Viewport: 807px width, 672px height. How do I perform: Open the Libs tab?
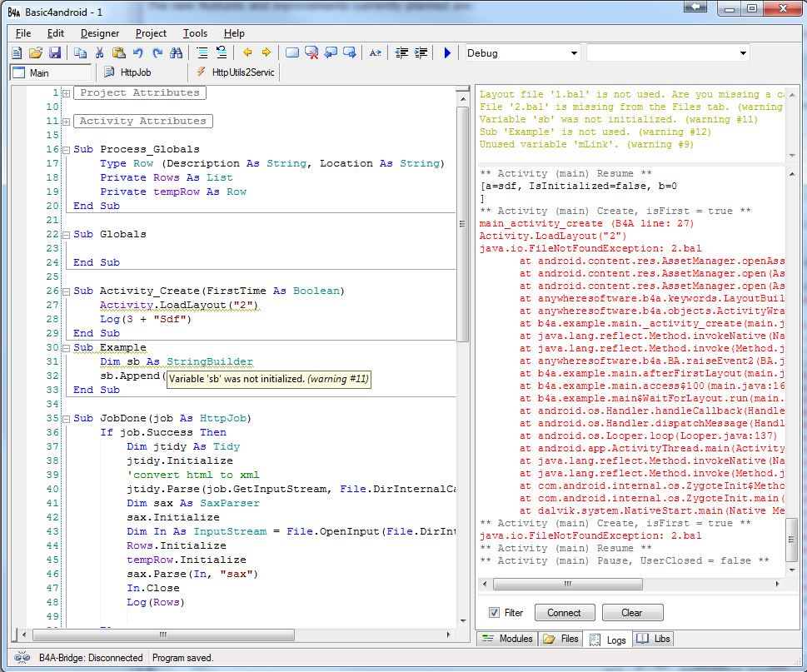[x=654, y=640]
